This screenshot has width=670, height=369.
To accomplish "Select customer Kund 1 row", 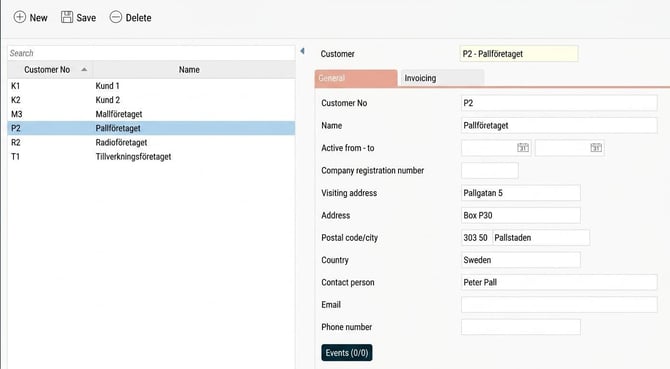I will pos(151,86).
